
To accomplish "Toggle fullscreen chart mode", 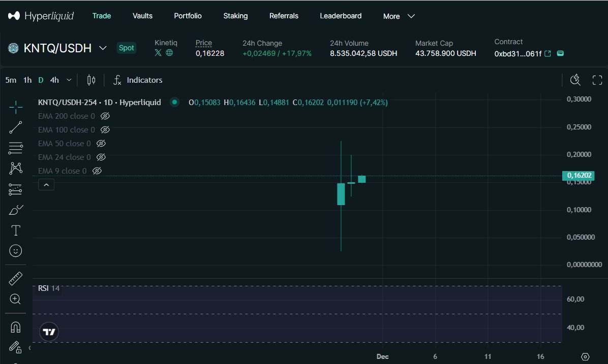I will pos(597,80).
